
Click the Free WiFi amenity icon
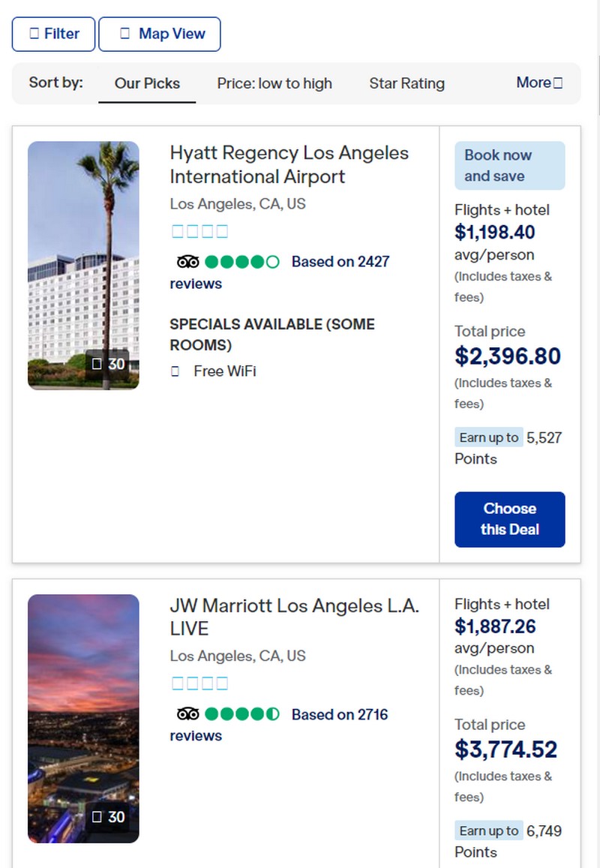click(x=175, y=371)
